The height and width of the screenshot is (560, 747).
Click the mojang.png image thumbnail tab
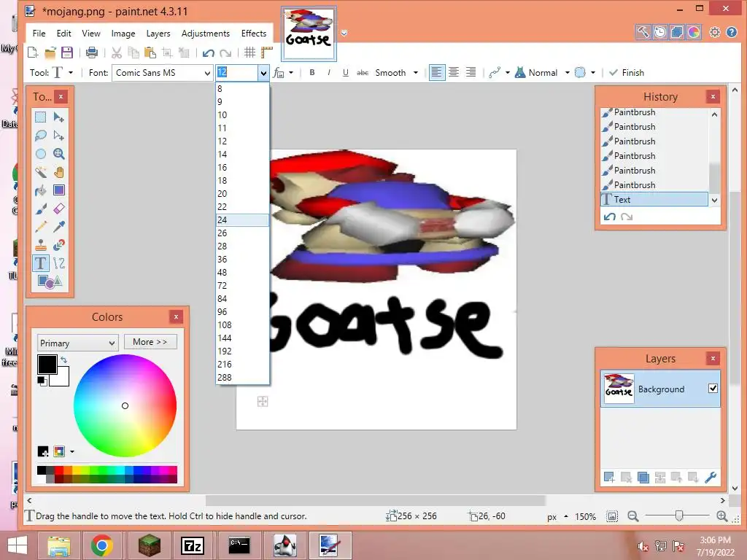309,34
